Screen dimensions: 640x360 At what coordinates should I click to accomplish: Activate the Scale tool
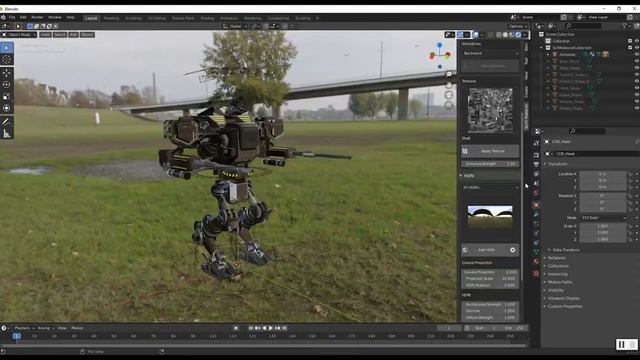pos(7,96)
